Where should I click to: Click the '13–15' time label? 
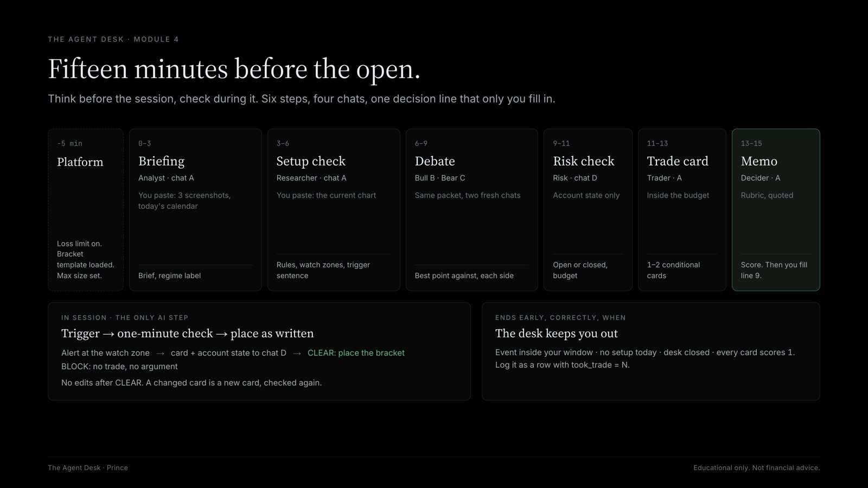tap(751, 144)
